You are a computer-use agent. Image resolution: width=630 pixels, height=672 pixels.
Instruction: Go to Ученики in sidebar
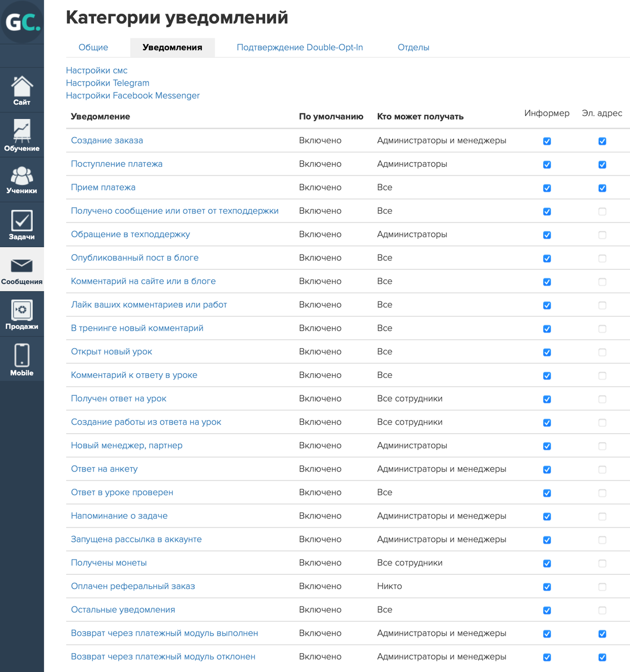[x=22, y=180]
